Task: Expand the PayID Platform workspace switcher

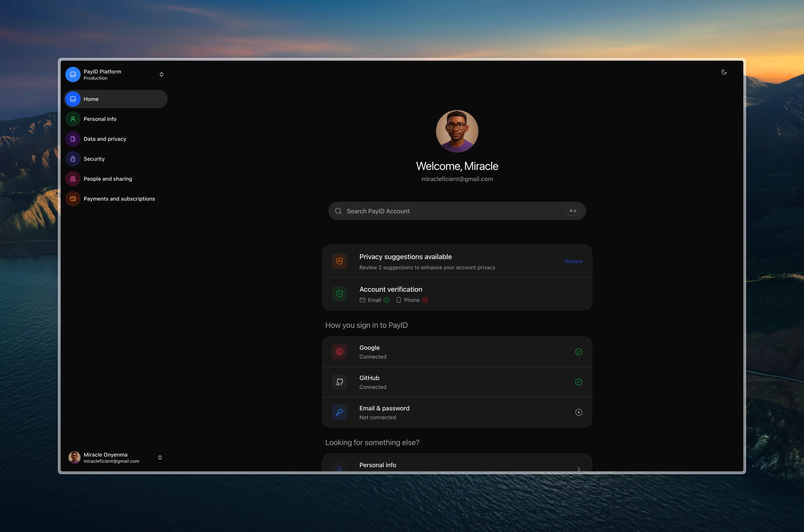Action: point(162,74)
